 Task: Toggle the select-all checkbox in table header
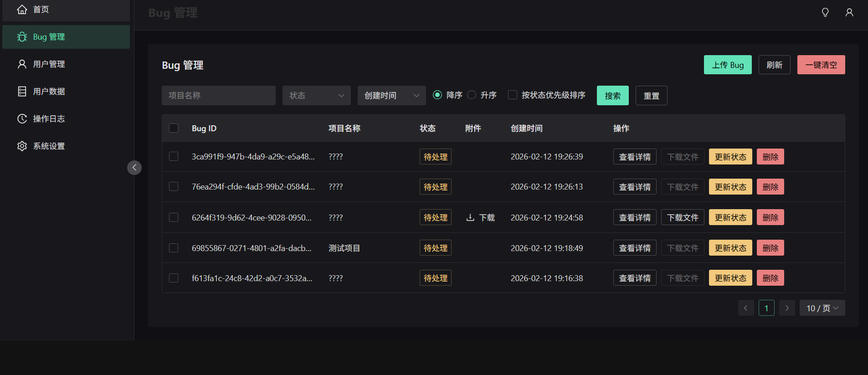tap(174, 128)
